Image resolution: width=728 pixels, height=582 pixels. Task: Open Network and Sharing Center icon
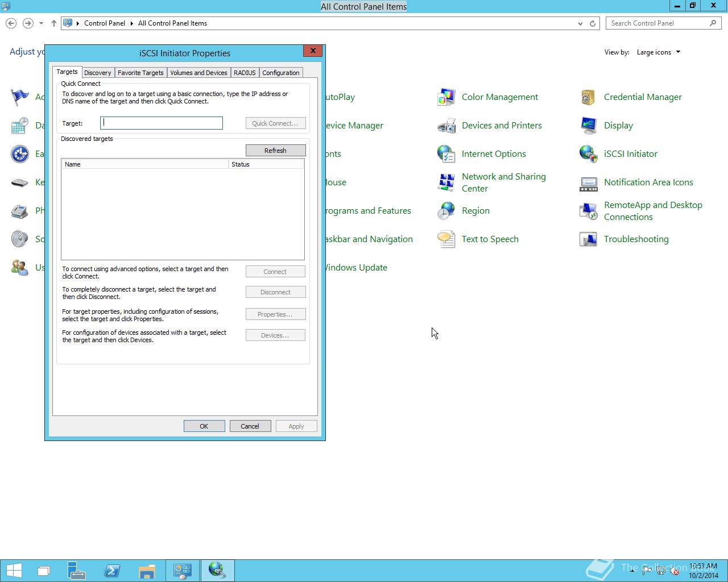click(446, 182)
